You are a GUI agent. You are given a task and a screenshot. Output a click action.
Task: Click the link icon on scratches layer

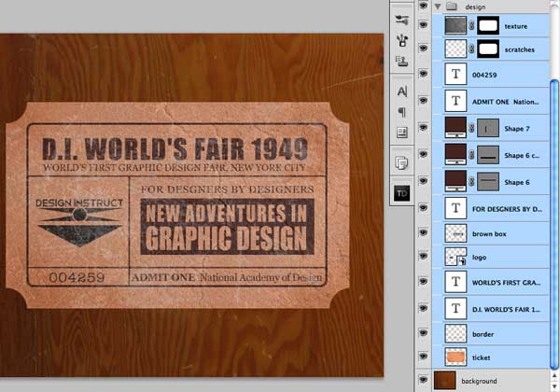coord(471,49)
